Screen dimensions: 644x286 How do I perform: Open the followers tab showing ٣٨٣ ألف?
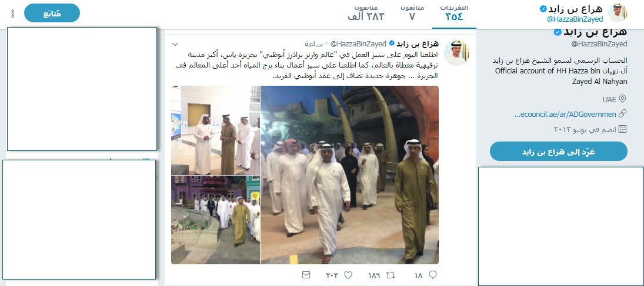(366, 14)
